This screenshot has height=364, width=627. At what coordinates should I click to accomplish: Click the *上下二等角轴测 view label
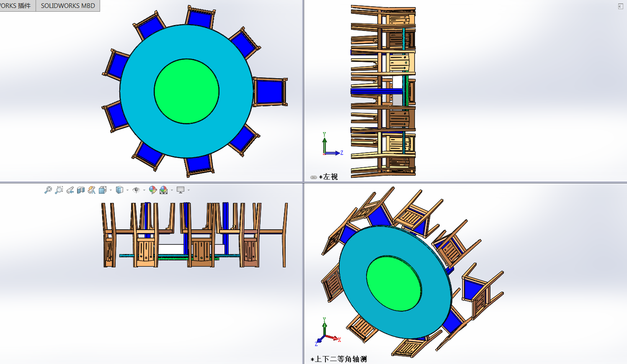[x=339, y=359]
